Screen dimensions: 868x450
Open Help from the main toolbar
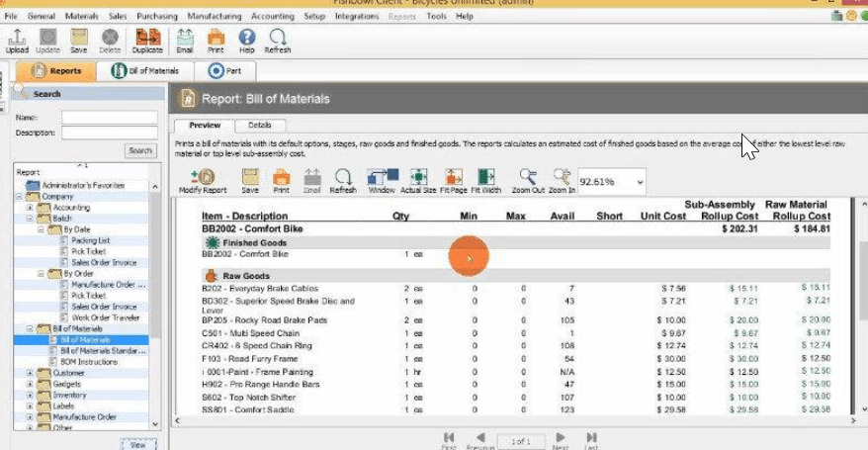coord(246,42)
